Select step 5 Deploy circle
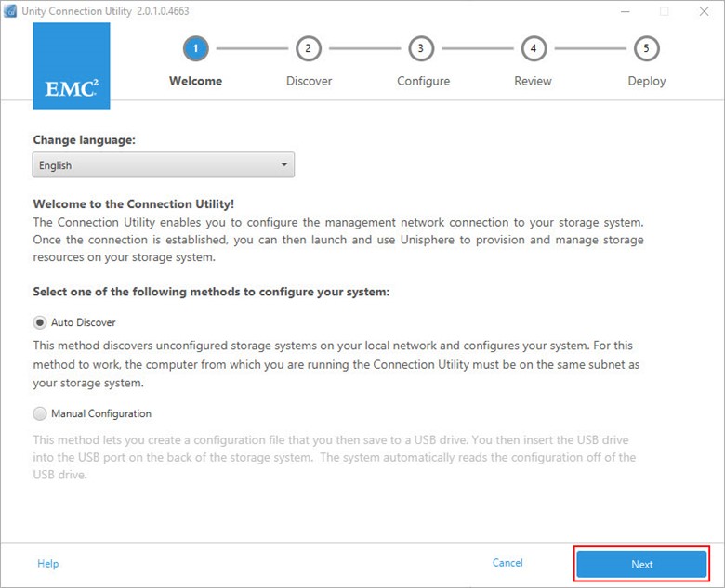 coord(646,48)
